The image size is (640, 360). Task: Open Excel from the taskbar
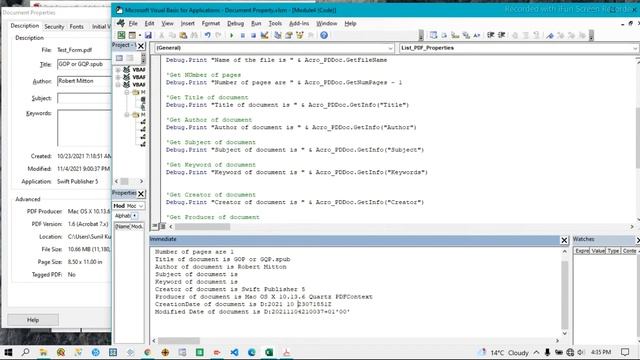coord(269,352)
